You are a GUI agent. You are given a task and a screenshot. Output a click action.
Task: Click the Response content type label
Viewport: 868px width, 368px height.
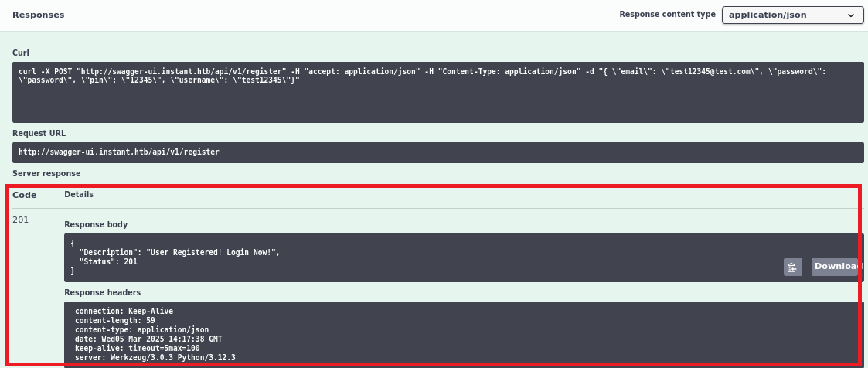click(667, 15)
